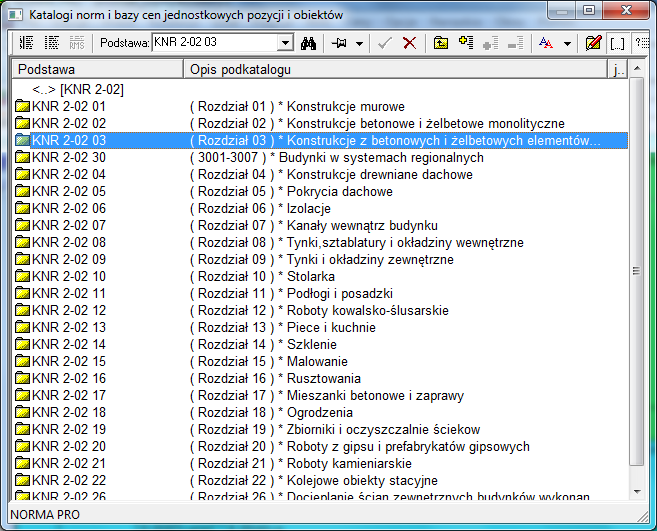
Task: Select the KNR 2-02 01 catalog folder
Action: click(x=68, y=106)
